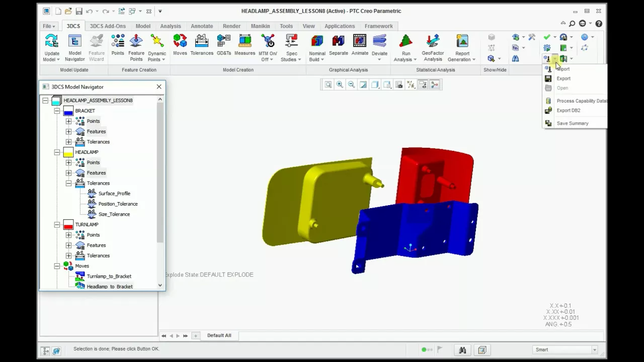This screenshot has height=362, width=644.
Task: Click the Default All sheet tab
Action: pos(219,335)
